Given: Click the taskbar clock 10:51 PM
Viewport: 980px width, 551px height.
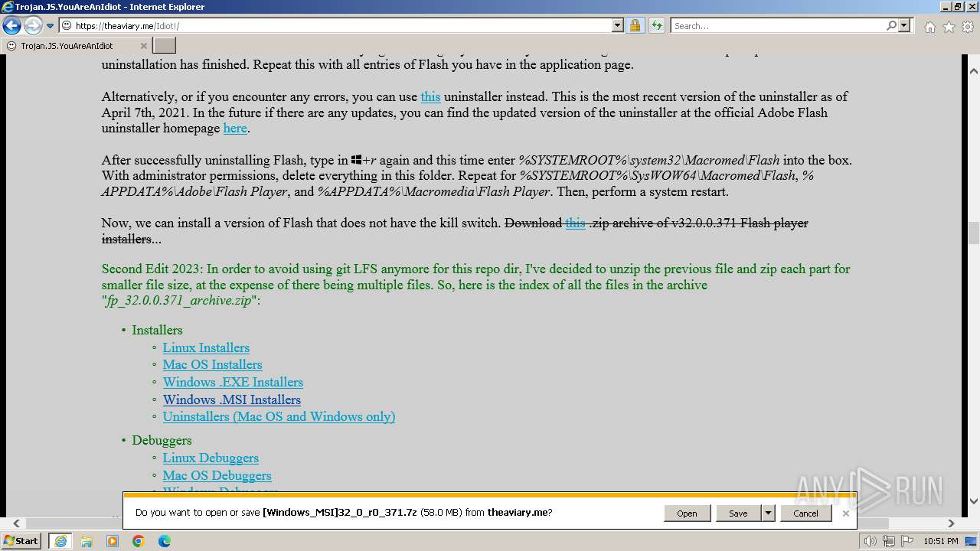Looking at the screenshot, I should click(941, 541).
